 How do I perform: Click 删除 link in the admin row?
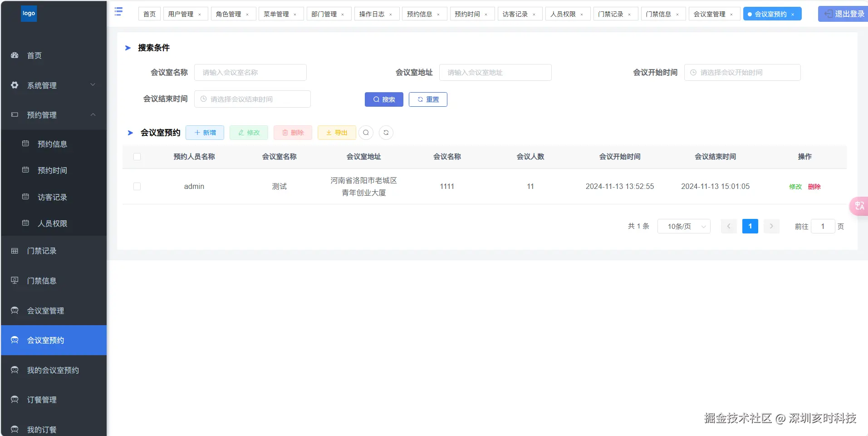(814, 187)
